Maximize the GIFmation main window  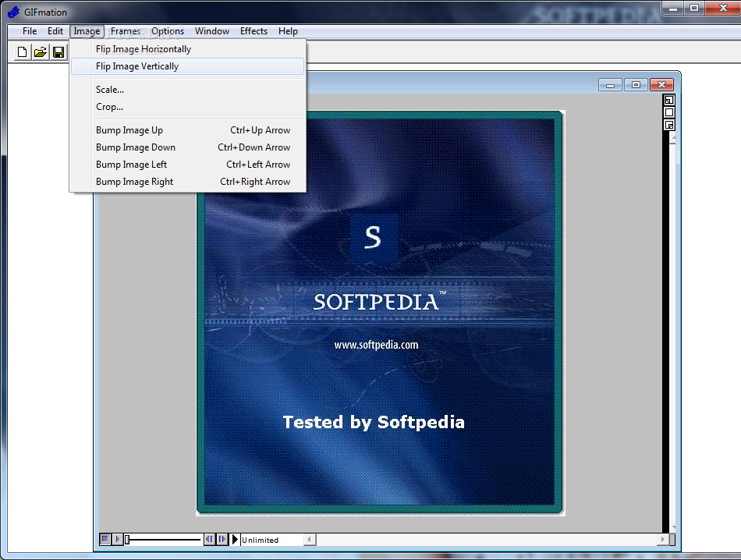[693, 8]
